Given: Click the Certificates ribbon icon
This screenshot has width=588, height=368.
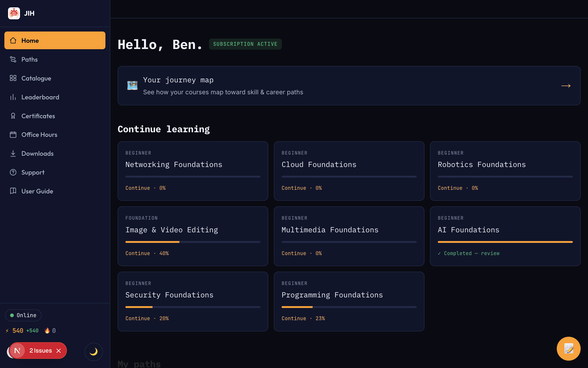Looking at the screenshot, I should pyautogui.click(x=13, y=116).
